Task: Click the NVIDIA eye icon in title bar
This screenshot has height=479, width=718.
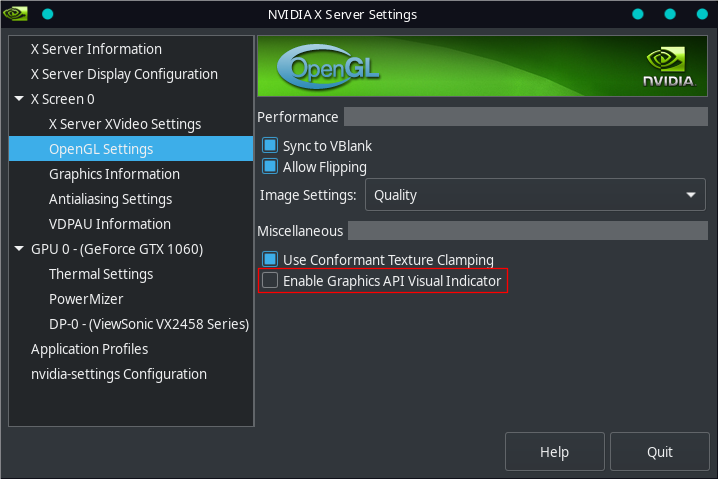Action: (x=15, y=14)
